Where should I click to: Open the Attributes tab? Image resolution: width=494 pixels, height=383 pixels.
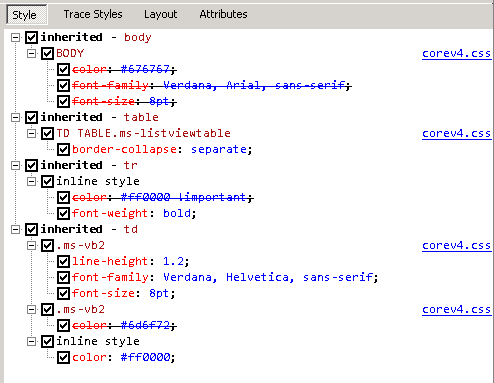pos(223,14)
